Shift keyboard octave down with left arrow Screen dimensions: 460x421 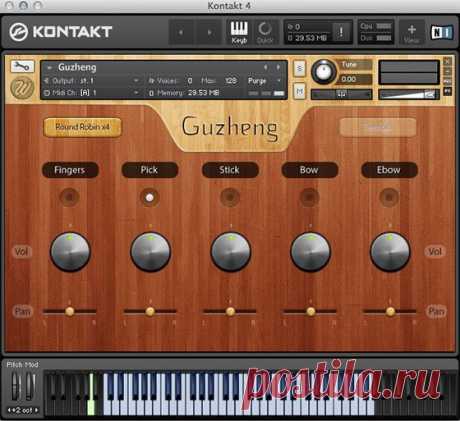point(9,410)
